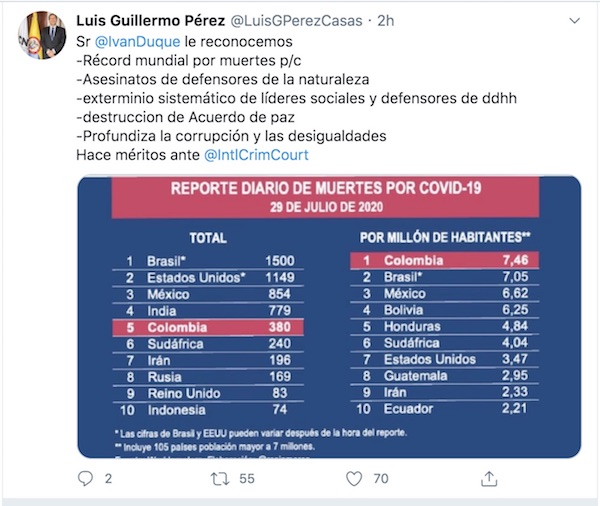Viewport: 600px width, 506px height.
Task: Click the reply count of 2
Action: pyautogui.click(x=108, y=480)
